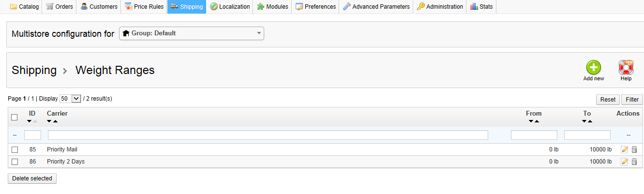Open the Catalog menu tab
Viewport: 644px width, 194px height.
point(25,7)
